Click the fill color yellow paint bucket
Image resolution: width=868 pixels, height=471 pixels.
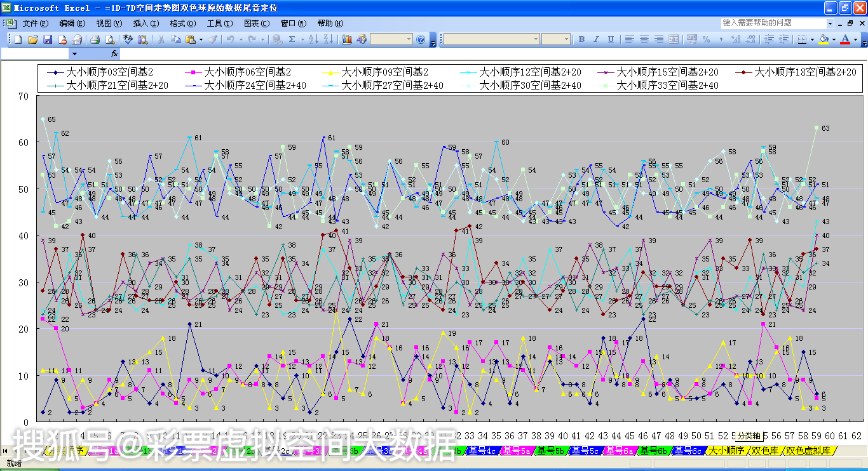tap(824, 39)
